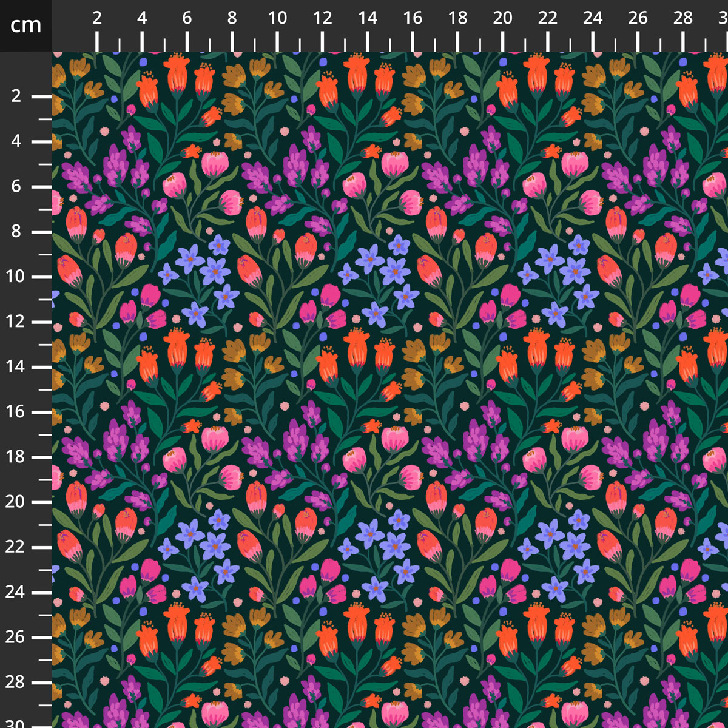
Task: Click the 10 mark on the top ruler
Action: point(277,18)
